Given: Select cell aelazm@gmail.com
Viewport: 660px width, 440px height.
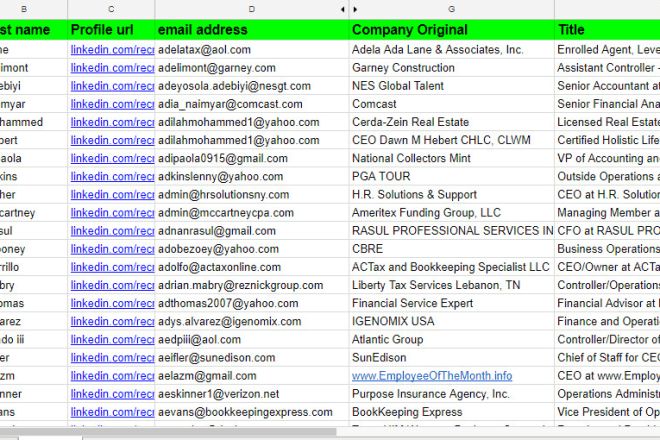Looking at the screenshot, I should pyautogui.click(x=252, y=376).
